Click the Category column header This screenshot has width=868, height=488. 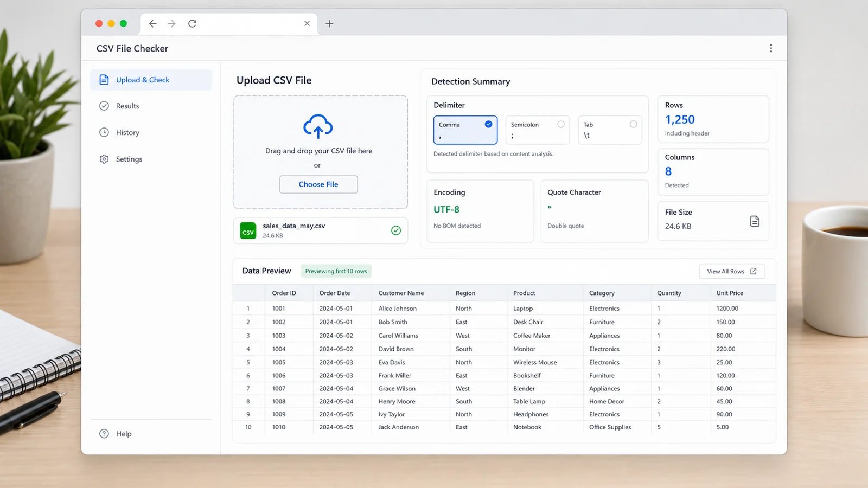point(602,293)
